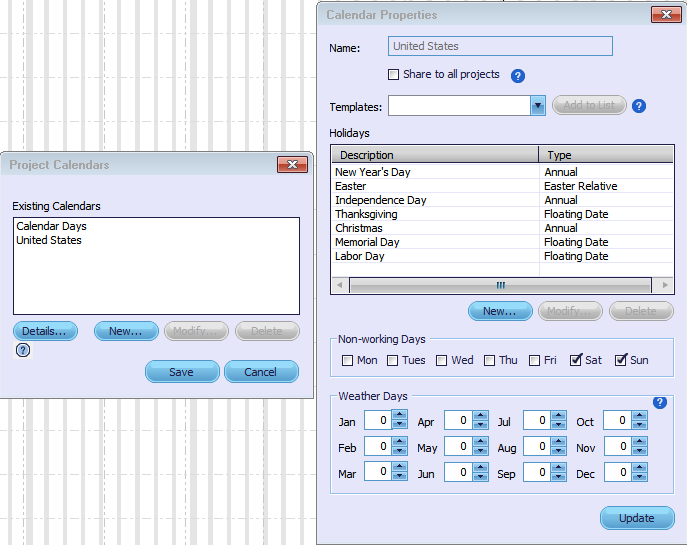
Task: Increase Jan weather days with up arrow
Action: click(400, 414)
